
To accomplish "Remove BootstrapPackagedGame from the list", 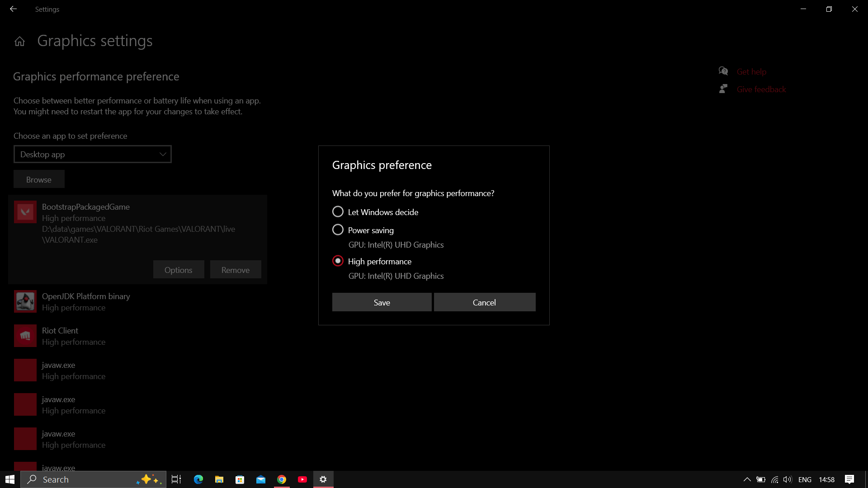I will (x=236, y=270).
